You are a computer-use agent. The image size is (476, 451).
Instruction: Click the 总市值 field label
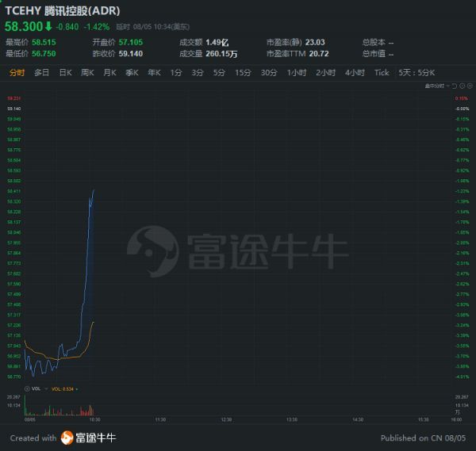click(374, 54)
